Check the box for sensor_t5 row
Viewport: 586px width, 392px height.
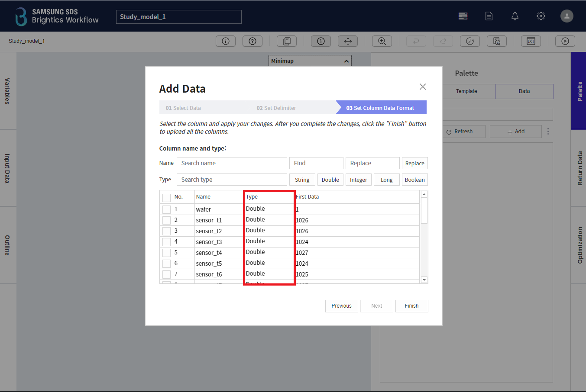pyautogui.click(x=166, y=263)
